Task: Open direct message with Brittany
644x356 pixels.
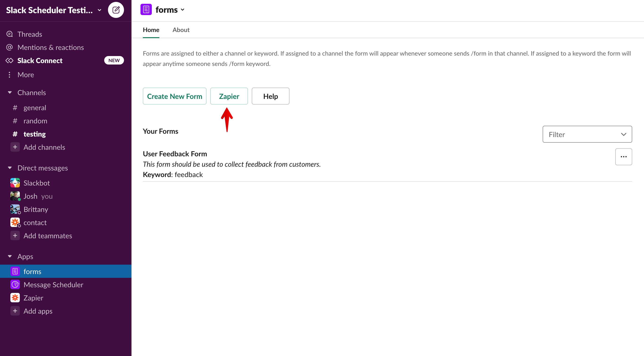Action: pos(36,209)
